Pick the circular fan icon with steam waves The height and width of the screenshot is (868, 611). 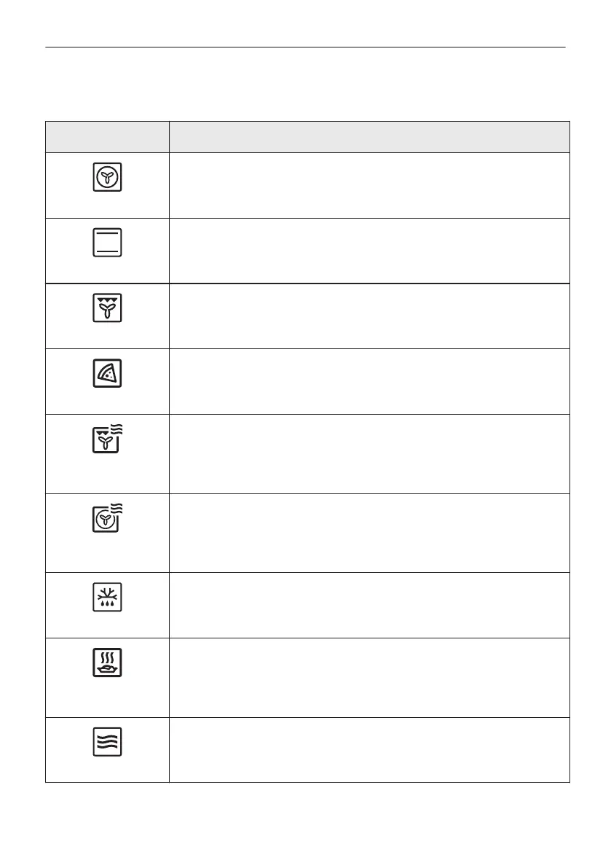coord(109,518)
